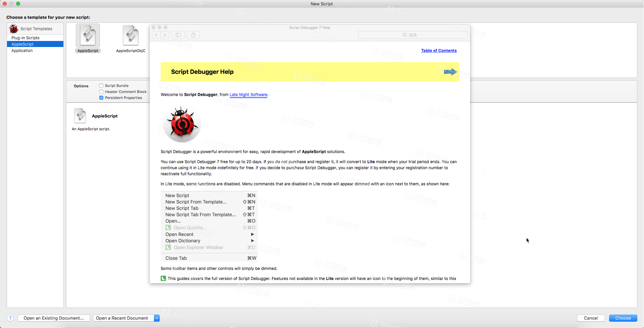Click the 'An AppleScript script.' description text

[x=91, y=129]
